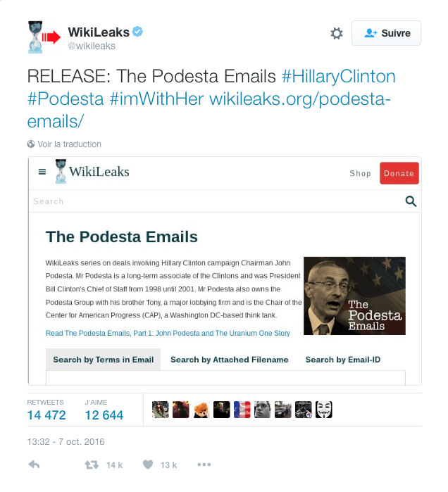
Task: Open The Podesta Emails thumbnail image
Action: tap(354, 296)
